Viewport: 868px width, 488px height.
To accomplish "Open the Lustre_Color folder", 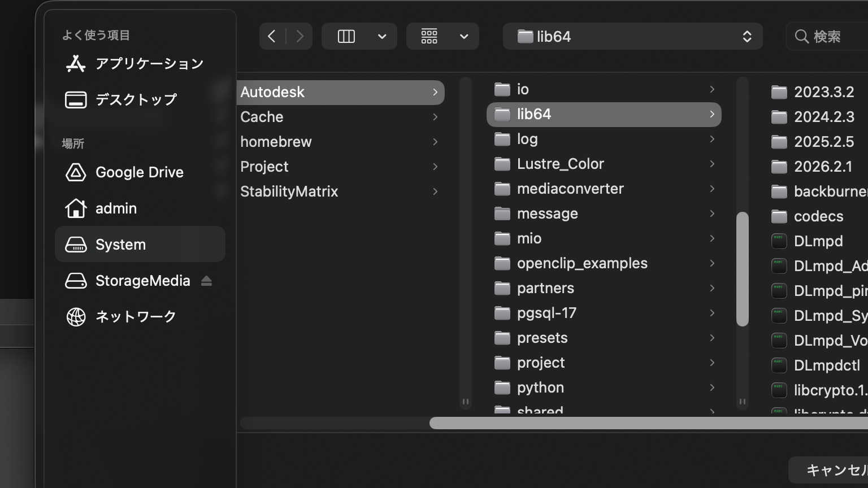I will 560,164.
